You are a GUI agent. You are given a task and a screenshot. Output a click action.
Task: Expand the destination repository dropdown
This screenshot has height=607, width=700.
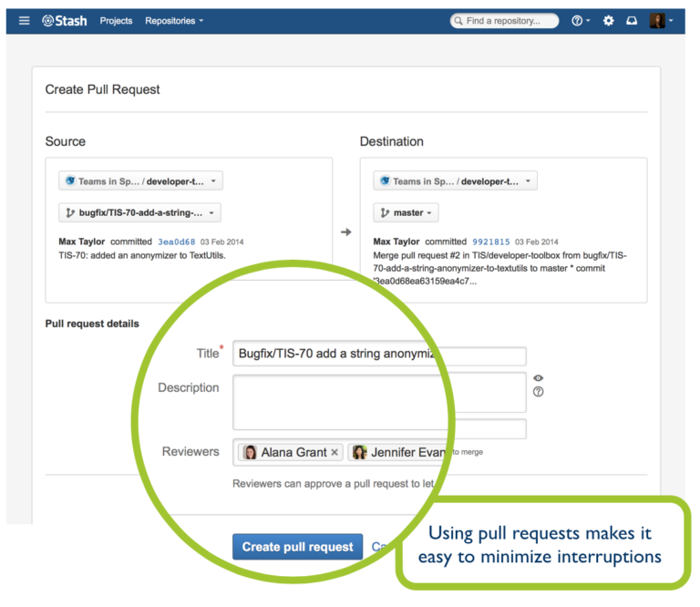(456, 181)
